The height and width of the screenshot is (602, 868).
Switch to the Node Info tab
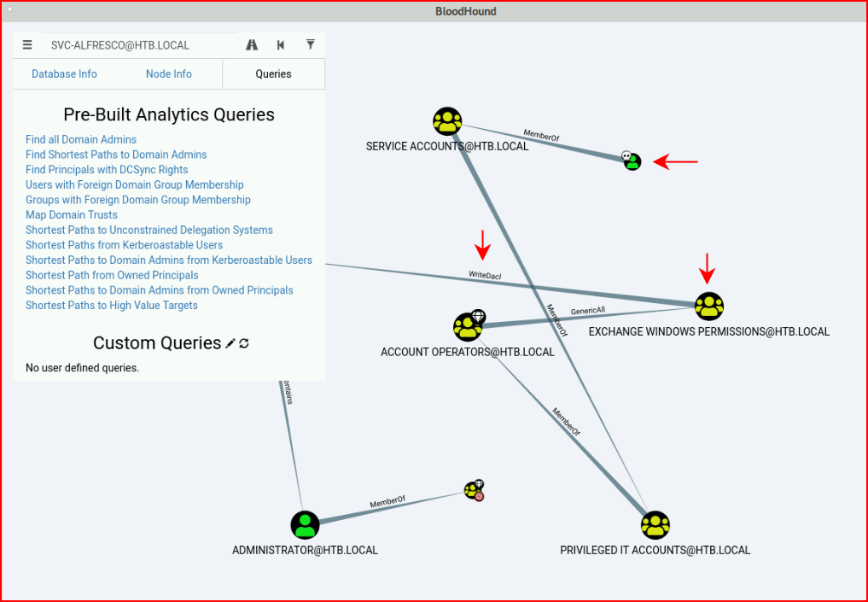[x=169, y=73]
